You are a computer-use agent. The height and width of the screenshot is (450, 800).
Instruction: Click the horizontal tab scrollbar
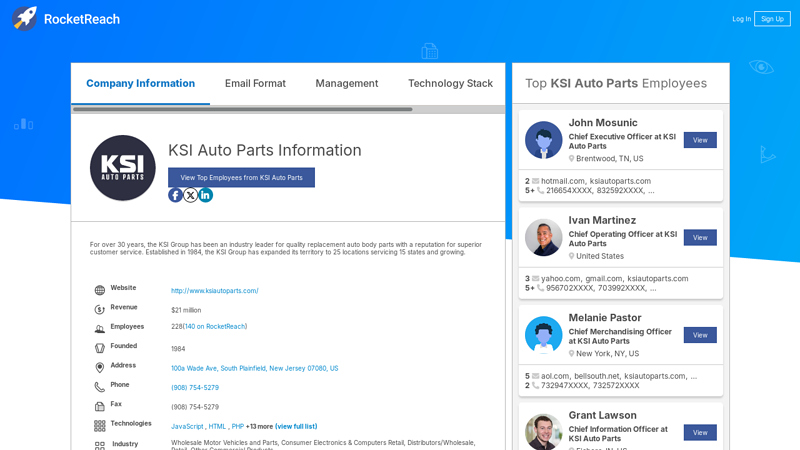coord(242,109)
